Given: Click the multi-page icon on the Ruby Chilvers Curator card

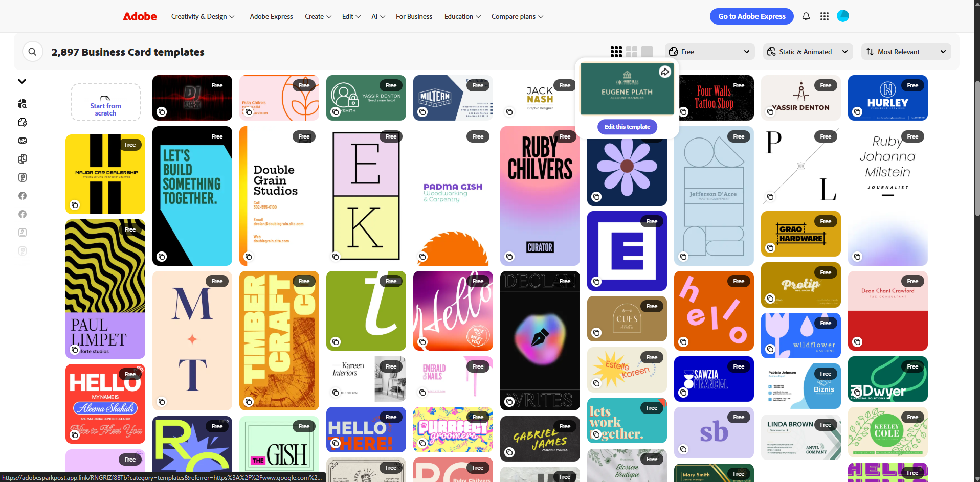Looking at the screenshot, I should (509, 257).
